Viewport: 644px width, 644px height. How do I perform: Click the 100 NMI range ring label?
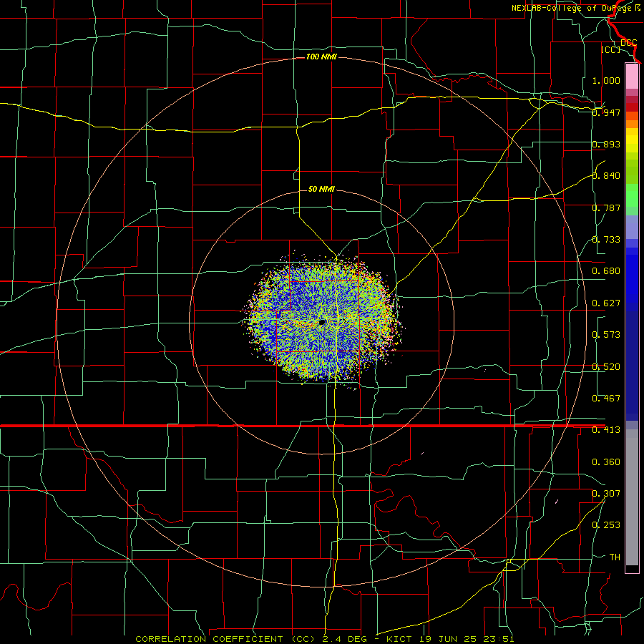[x=321, y=57]
